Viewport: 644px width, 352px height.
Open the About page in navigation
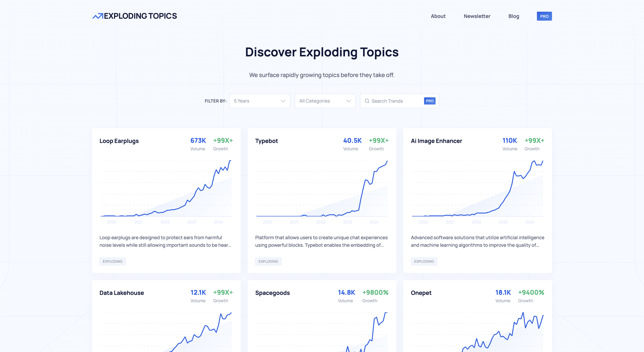[438, 16]
